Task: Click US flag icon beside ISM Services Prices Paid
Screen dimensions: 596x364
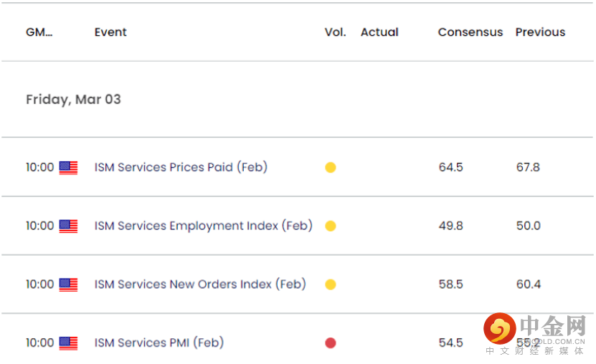Action: pos(68,168)
